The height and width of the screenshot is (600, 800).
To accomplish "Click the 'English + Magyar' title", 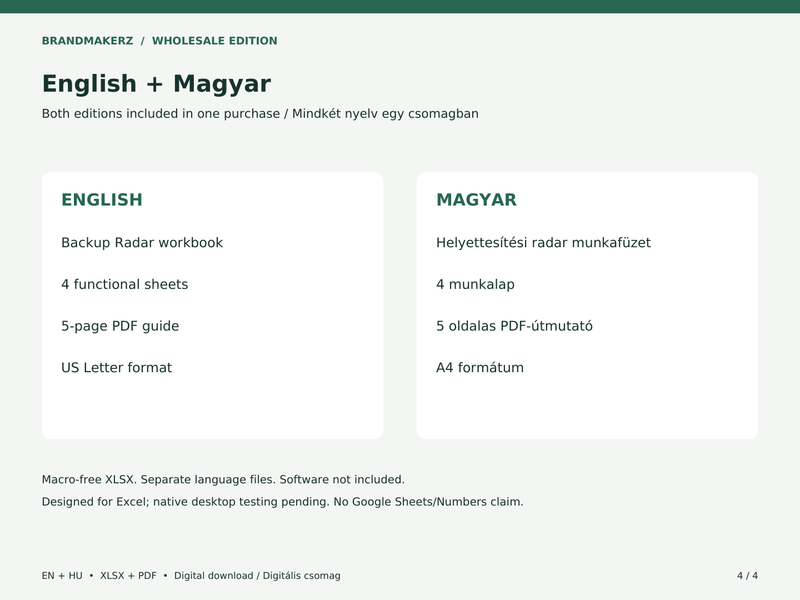I will click(x=156, y=84).
